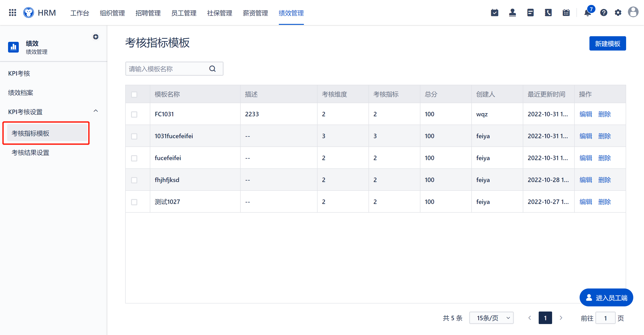
Task: Open the phone contacts book icon
Action: point(548,13)
